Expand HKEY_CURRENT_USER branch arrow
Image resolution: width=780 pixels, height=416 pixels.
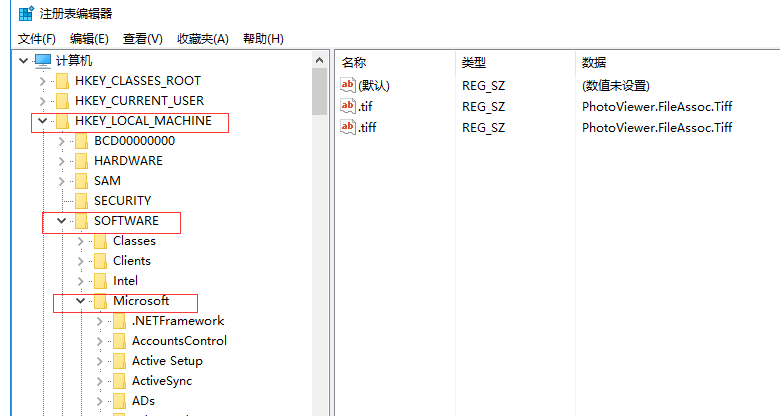click(x=43, y=101)
